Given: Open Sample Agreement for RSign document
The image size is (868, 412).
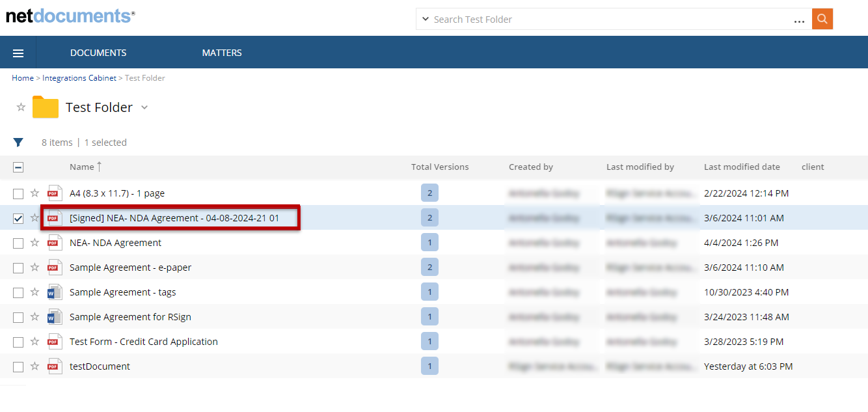Looking at the screenshot, I should tap(130, 317).
